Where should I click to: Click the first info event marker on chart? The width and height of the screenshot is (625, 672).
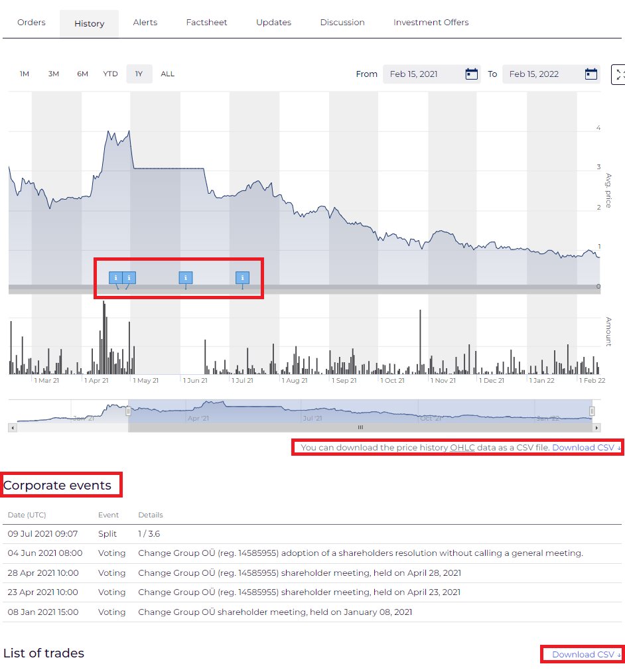115,278
